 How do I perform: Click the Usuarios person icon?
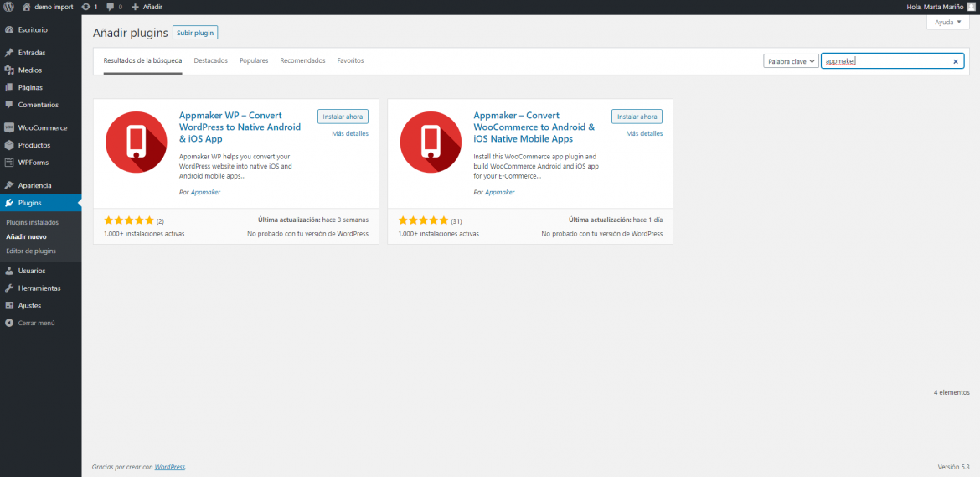[x=8, y=271]
